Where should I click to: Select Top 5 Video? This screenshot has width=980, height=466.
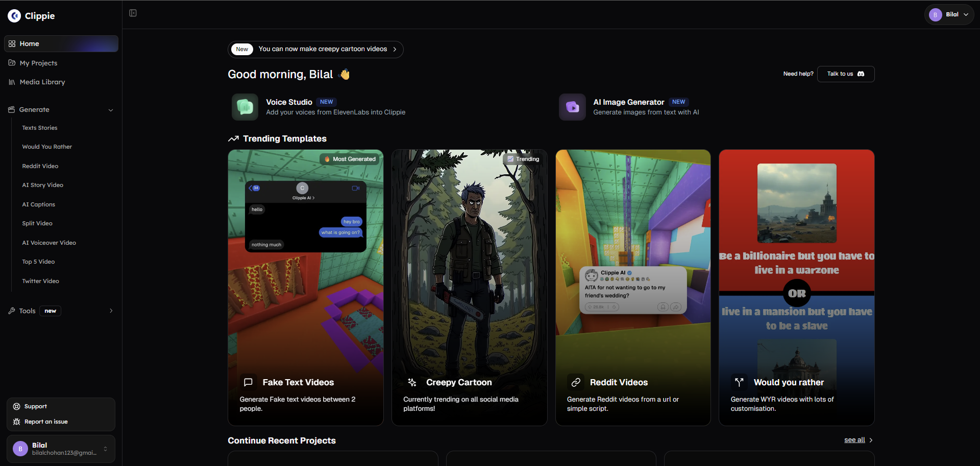(38, 262)
